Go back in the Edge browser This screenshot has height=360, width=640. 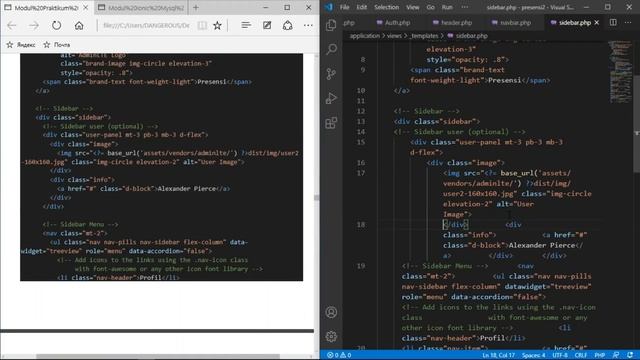12,25
